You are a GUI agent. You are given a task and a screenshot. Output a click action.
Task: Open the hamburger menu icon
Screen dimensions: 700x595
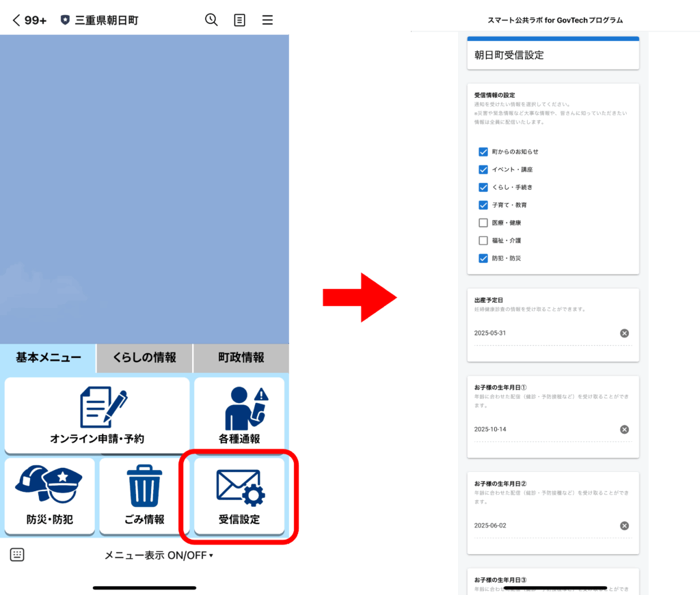coord(267,20)
